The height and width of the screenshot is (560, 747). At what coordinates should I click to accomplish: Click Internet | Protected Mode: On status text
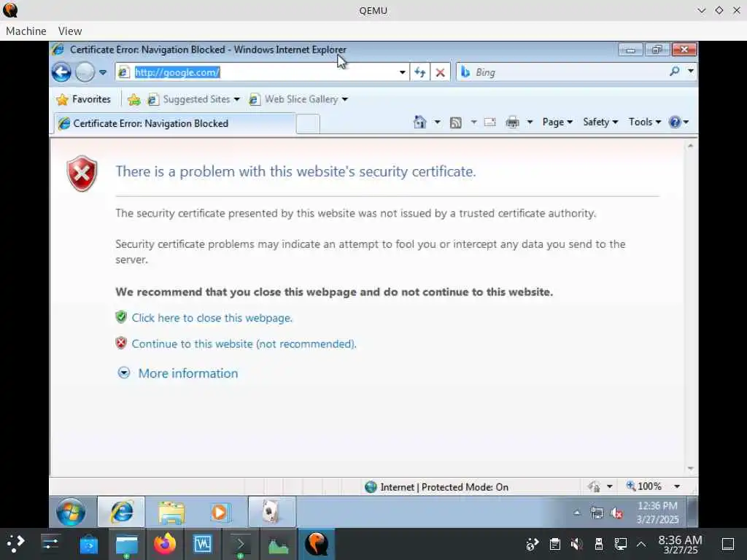coord(444,487)
